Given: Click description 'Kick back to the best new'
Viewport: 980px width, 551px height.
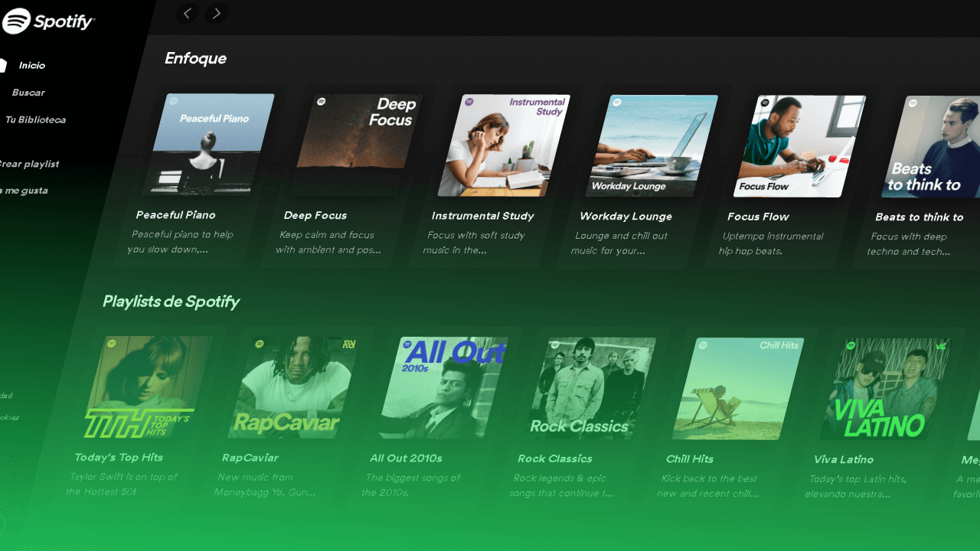Looking at the screenshot, I should tap(708, 487).
